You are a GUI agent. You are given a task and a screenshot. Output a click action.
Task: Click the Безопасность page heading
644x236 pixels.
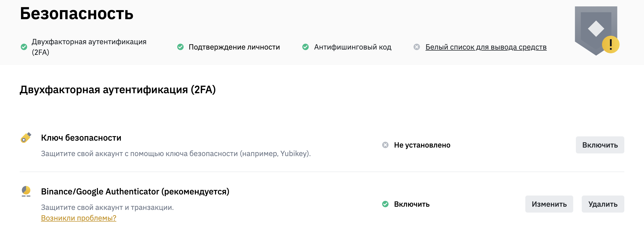pos(77,13)
